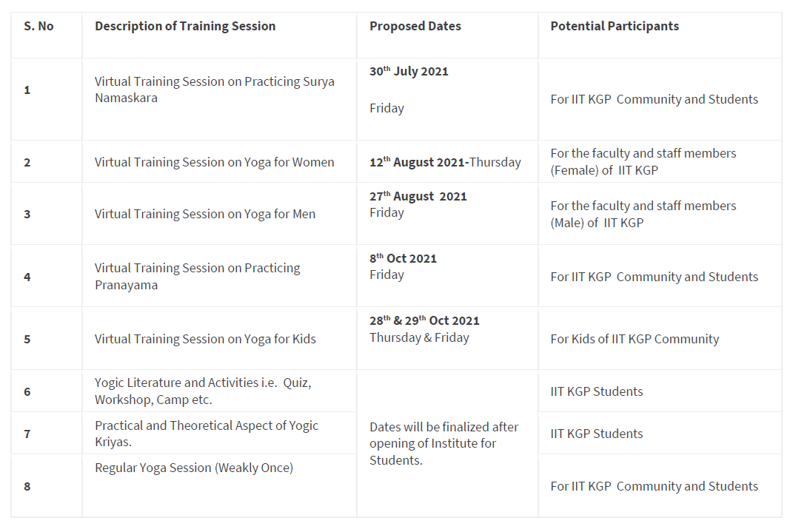Click the Yogic Literature and Activities description
Viewport: 790px width, 532px height.
pos(203,391)
